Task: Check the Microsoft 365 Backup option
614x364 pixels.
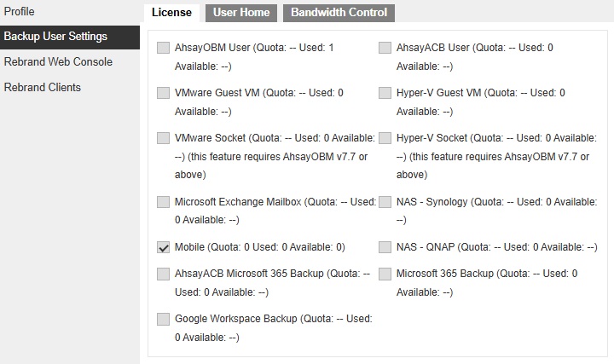Action: tap(385, 274)
